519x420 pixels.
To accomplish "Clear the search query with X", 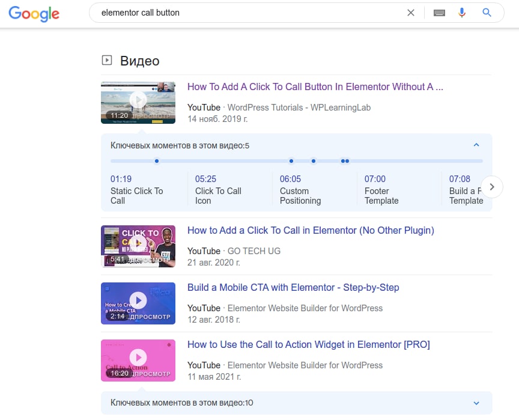I will click(x=410, y=13).
